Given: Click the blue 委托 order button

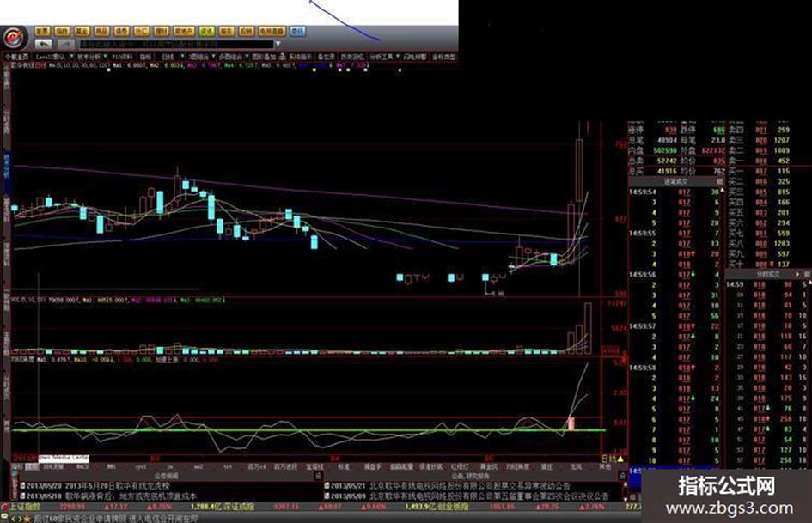Looking at the screenshot, I should coord(298,32).
